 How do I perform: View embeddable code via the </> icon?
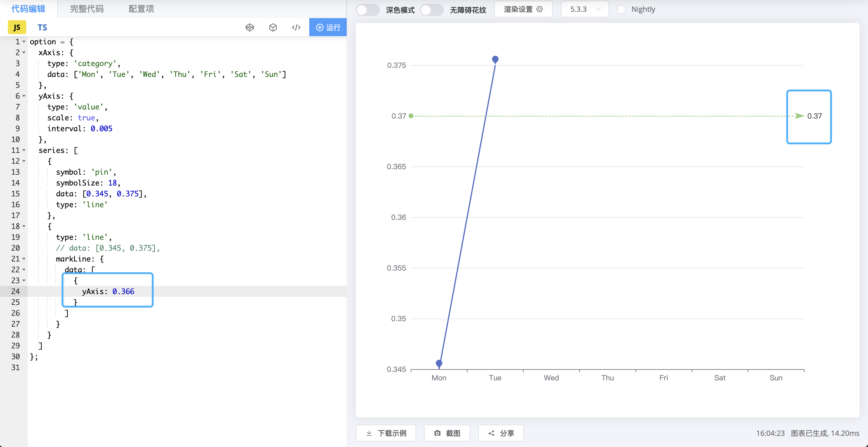[x=296, y=27]
